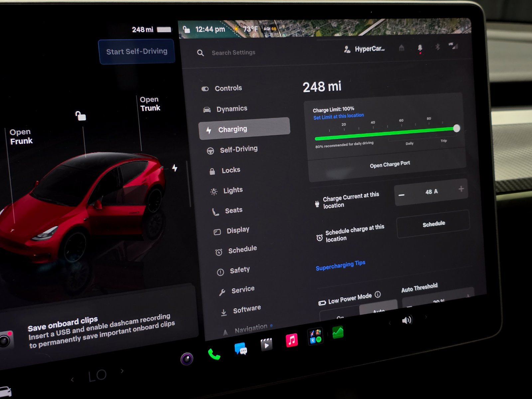Lower volume with left chevron
The width and height of the screenshot is (532, 399).
point(390,323)
